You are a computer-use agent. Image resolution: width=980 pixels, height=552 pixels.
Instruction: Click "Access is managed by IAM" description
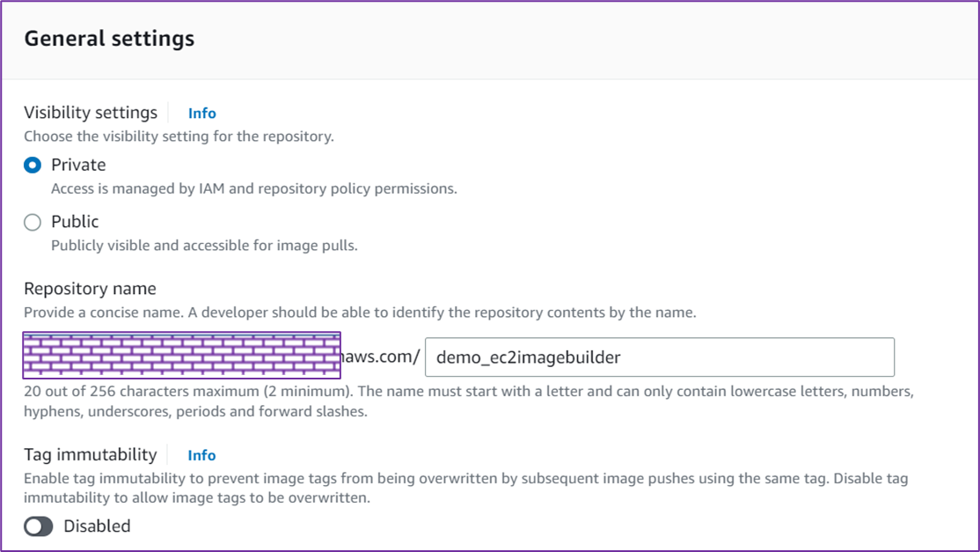click(253, 188)
